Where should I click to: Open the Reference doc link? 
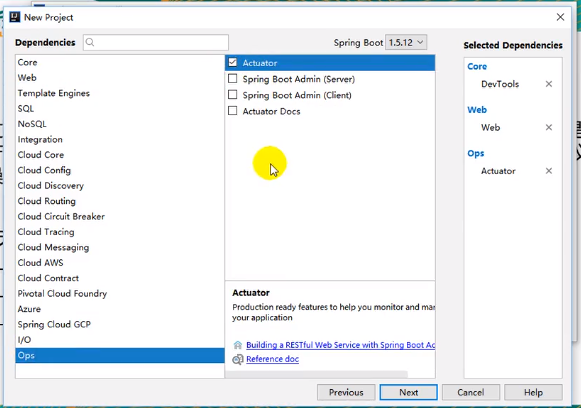[x=272, y=359]
